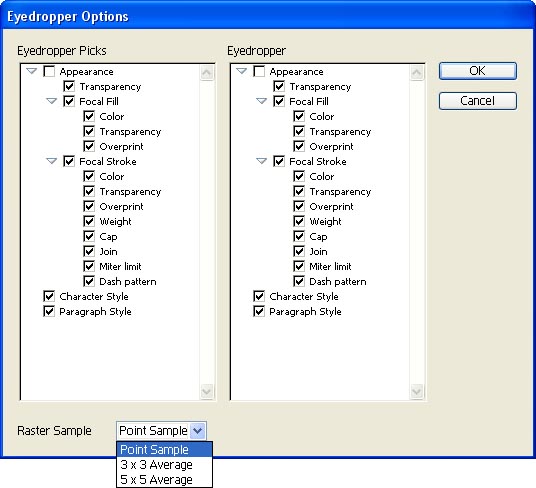Uncheck Paragraph Style in Eyedropper Picks

[49, 311]
